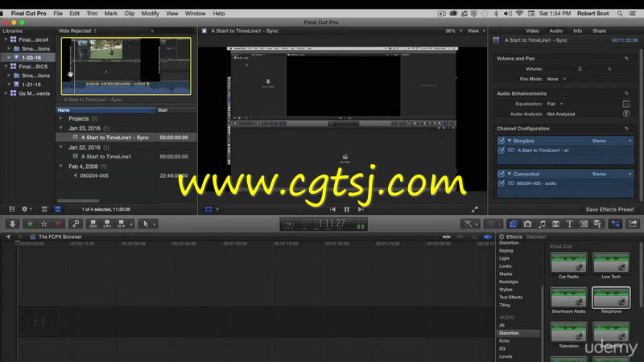Toggle the Storyline channel checkbox

(501, 141)
